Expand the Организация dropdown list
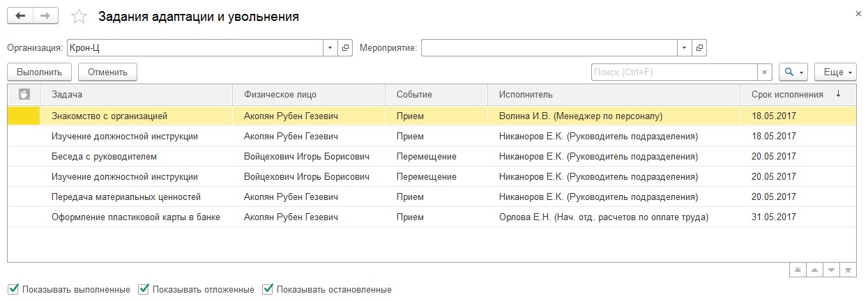This screenshot has height=301, width=868. click(330, 48)
